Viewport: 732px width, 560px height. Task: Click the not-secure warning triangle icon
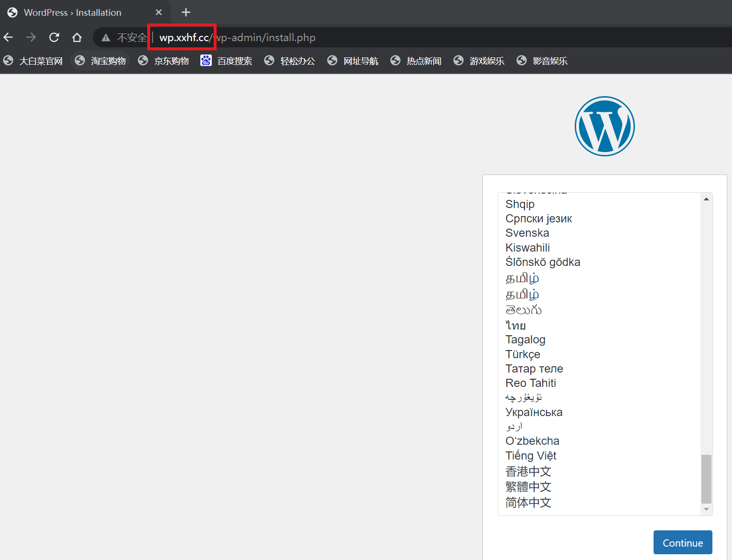click(106, 38)
